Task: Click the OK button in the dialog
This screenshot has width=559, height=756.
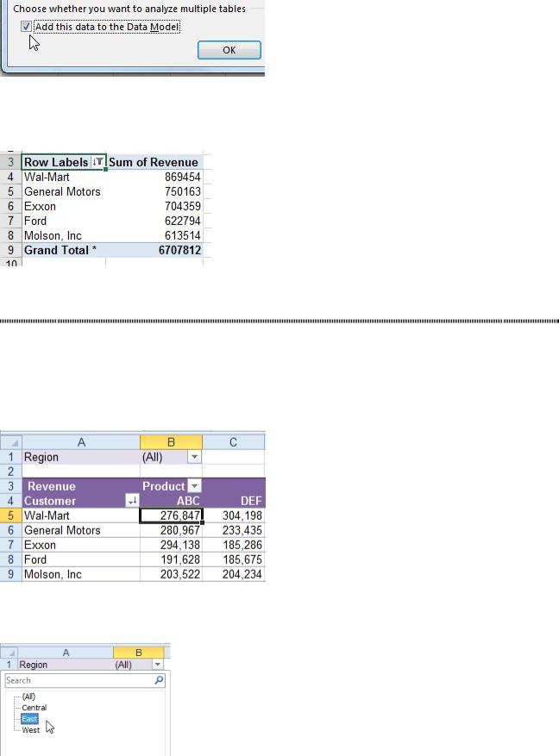Action: [229, 50]
